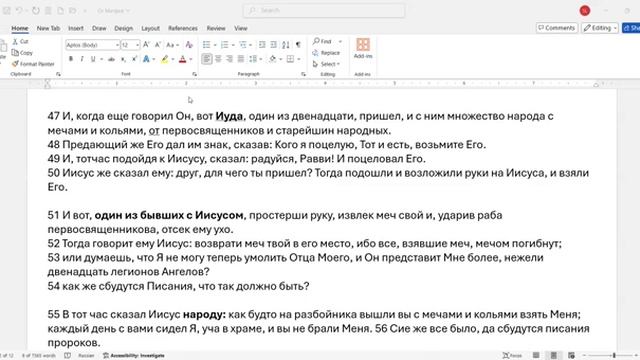Align paragraph to the right
Image resolution: width=640 pixels, height=360 pixels.
pyautogui.click(x=229, y=59)
